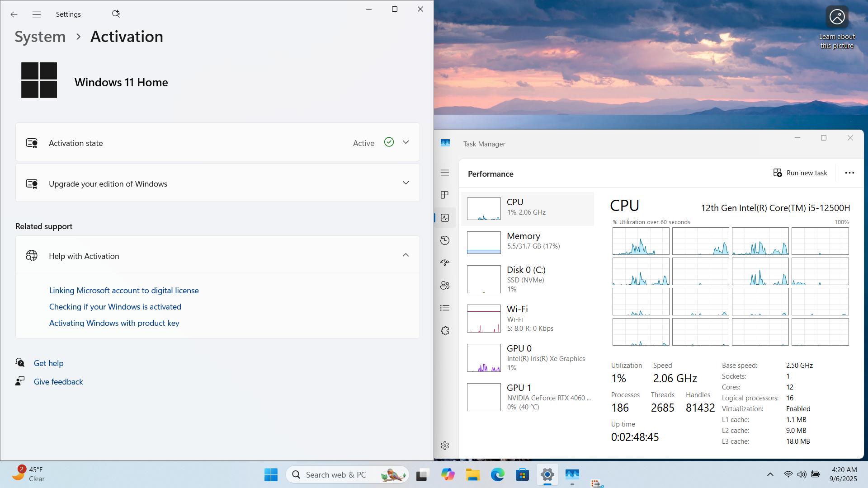Open Task Manager Startup apps icon
Viewport: 868px width, 488px height.
coord(445,263)
